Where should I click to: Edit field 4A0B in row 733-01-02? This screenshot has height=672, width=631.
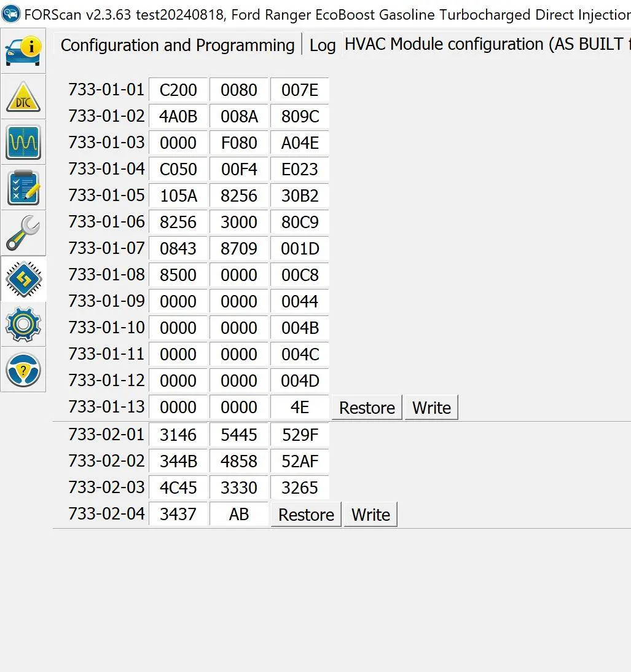(178, 117)
